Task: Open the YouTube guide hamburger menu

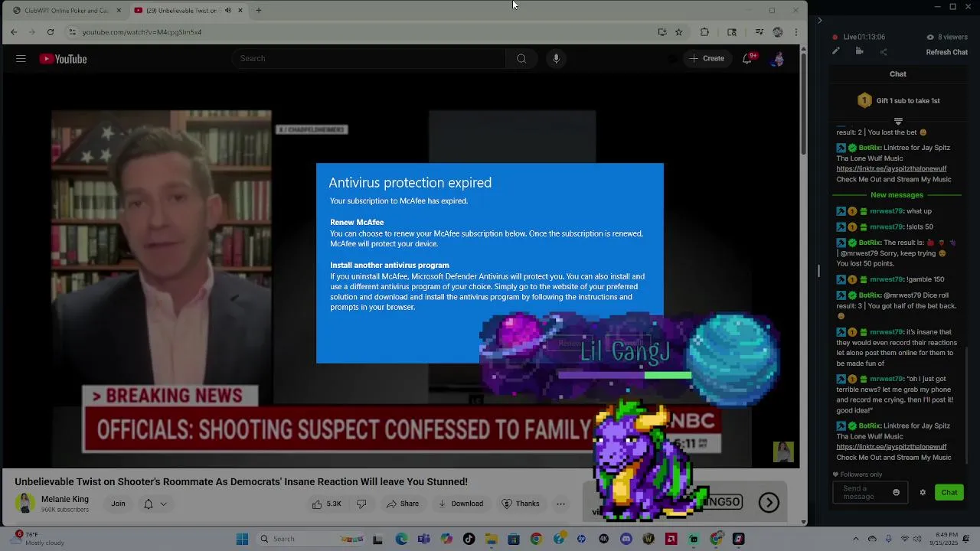Action: point(21,59)
